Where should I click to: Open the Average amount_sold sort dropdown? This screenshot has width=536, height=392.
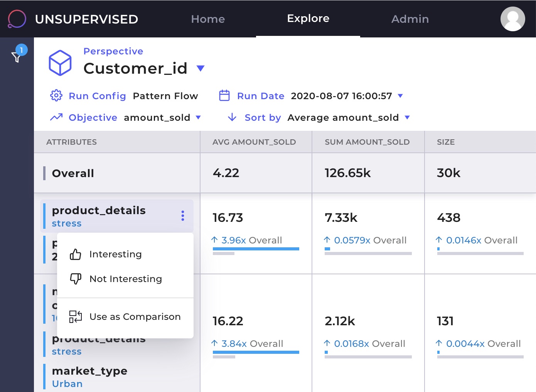(407, 117)
